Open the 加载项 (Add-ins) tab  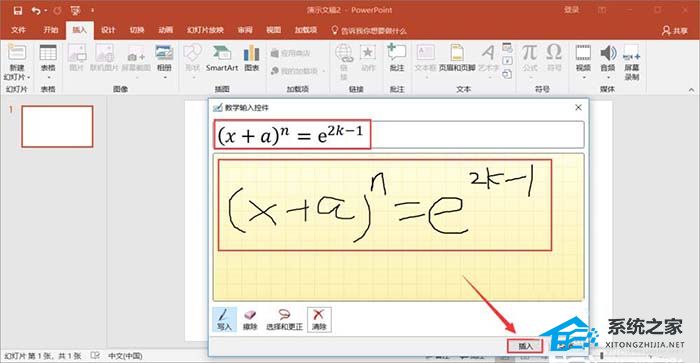coord(306,30)
